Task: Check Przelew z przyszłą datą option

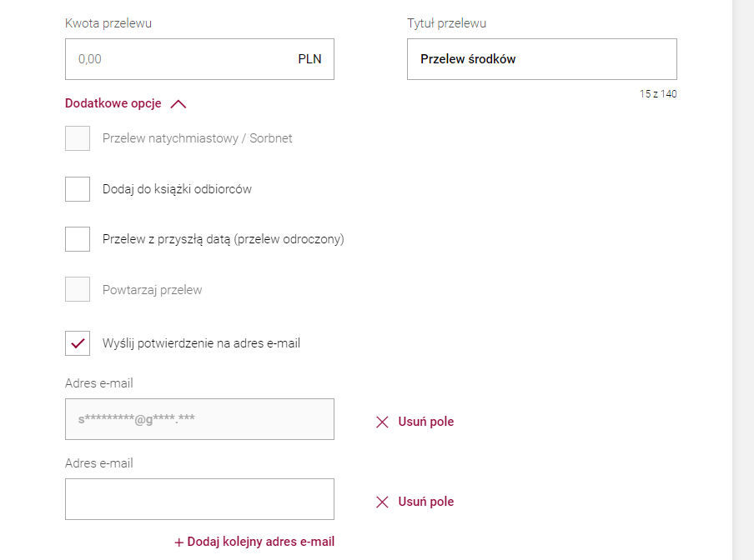Action: tap(78, 239)
